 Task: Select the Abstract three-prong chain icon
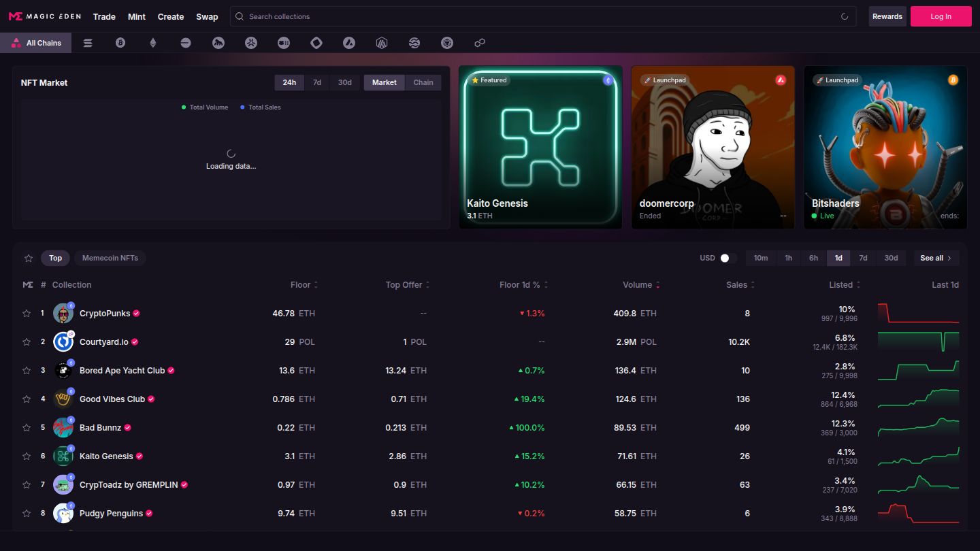[x=251, y=43]
